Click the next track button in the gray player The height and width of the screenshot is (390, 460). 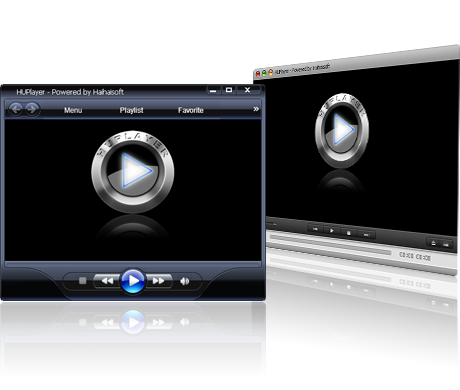coord(367,235)
